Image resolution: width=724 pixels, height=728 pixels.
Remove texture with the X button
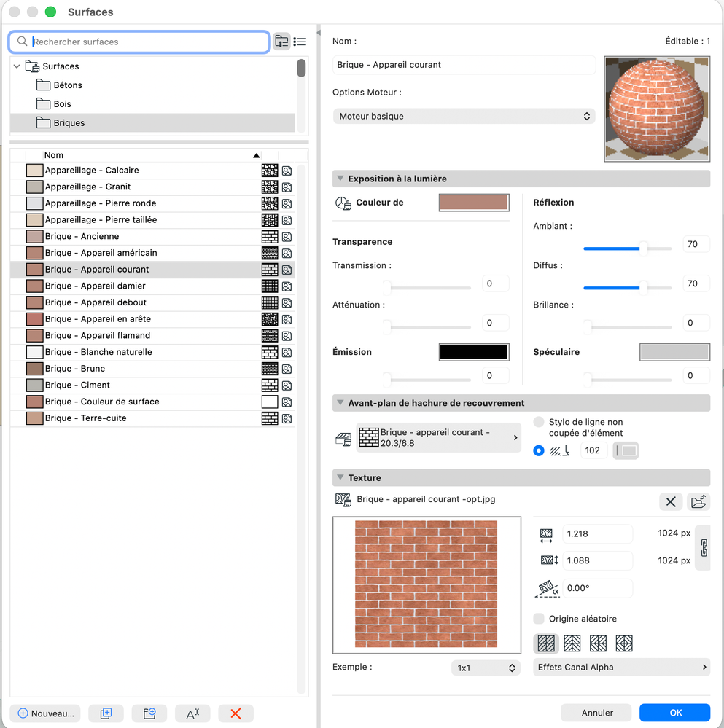tap(671, 501)
